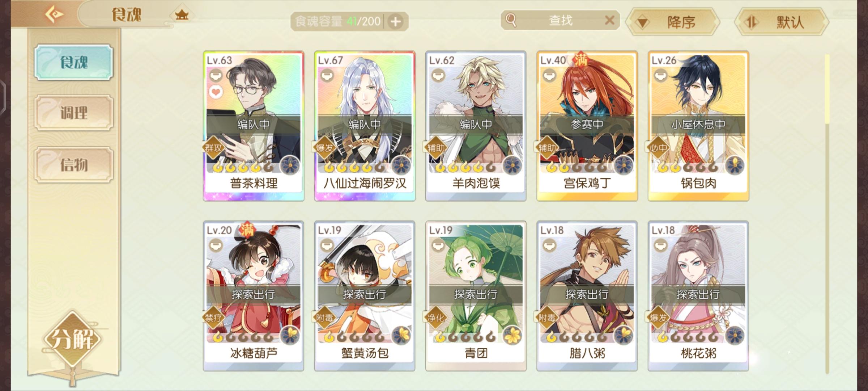Screen dimensions: 868x391
Task: Click the 查找 search field
Action: pyautogui.click(x=560, y=20)
